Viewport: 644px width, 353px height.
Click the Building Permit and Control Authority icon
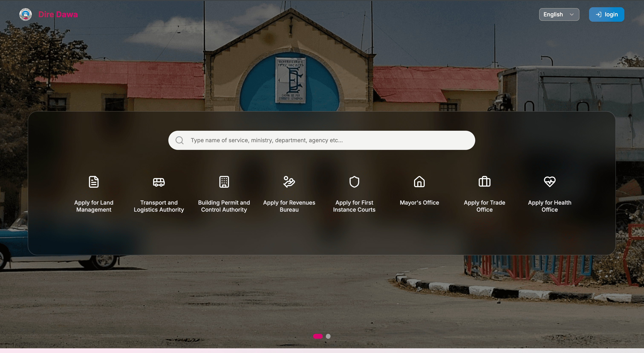[224, 182]
